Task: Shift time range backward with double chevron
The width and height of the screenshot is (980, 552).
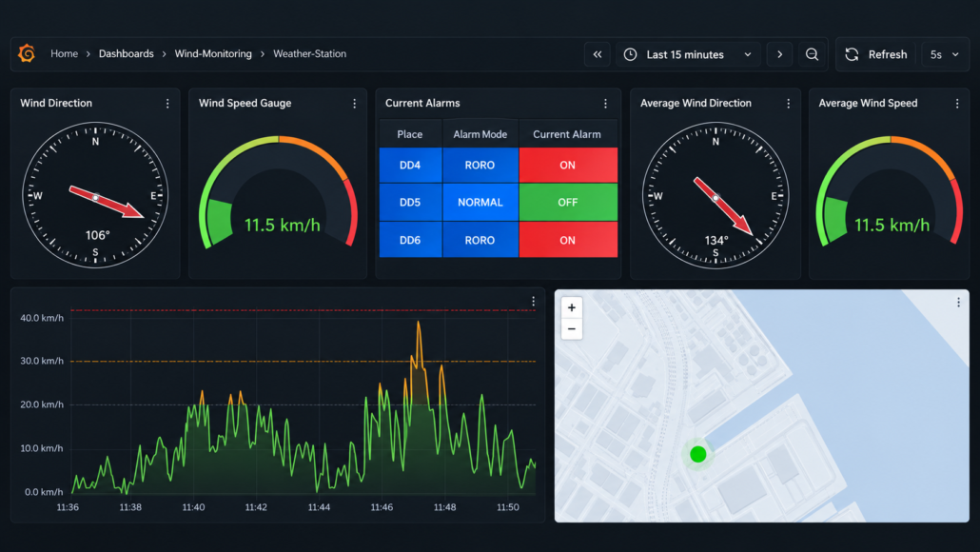Action: [x=597, y=54]
